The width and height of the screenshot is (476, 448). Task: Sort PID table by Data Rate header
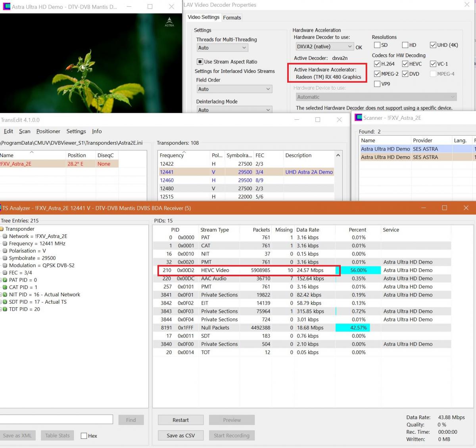point(315,230)
